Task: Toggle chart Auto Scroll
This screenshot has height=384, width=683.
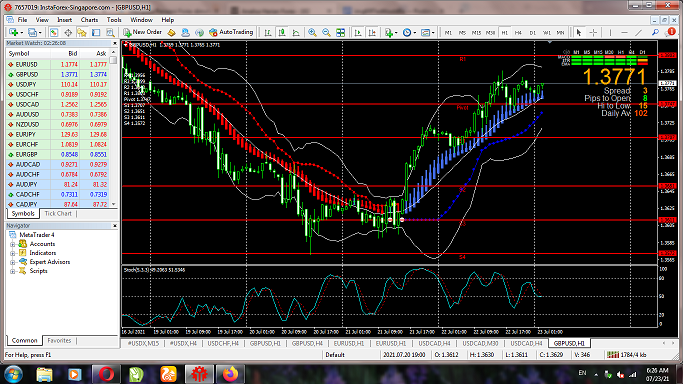Action: point(358,32)
